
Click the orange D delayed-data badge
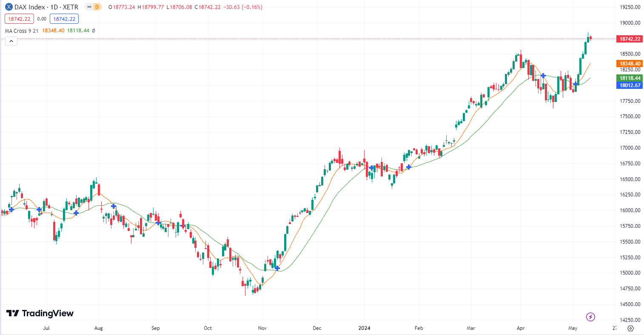click(x=97, y=7)
